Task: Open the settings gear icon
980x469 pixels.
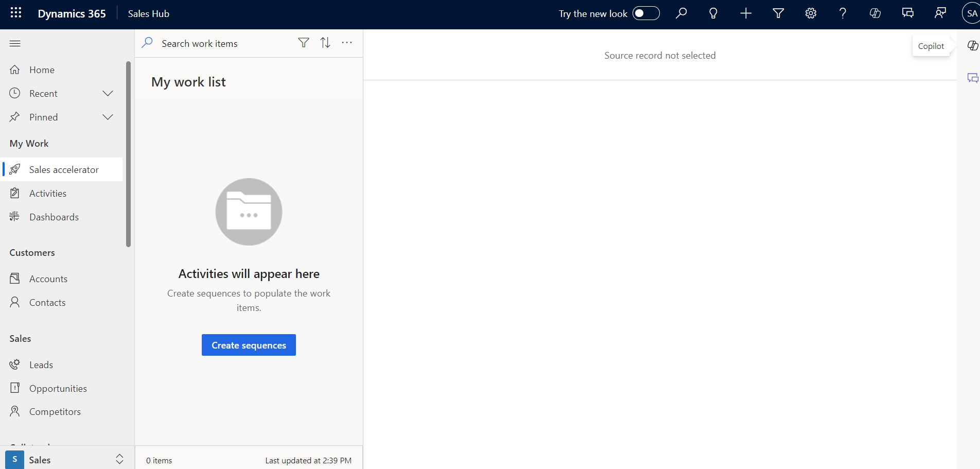Action: [x=810, y=13]
